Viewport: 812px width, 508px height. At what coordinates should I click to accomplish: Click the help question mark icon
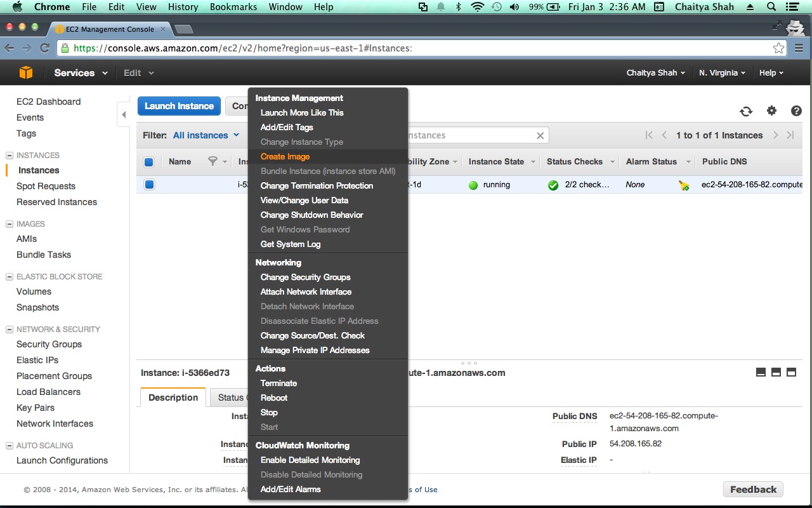click(x=796, y=111)
